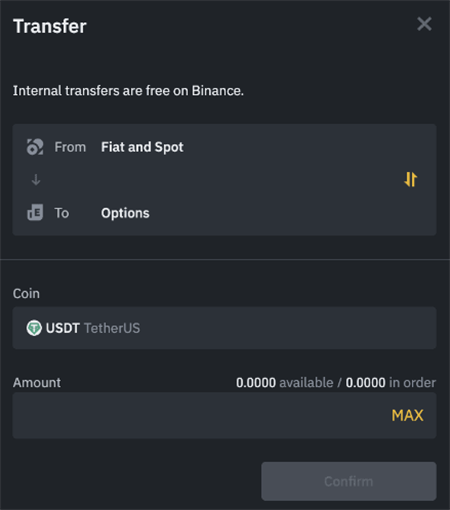Click the TetherUS coin name
Image resolution: width=450 pixels, height=510 pixels.
point(112,328)
